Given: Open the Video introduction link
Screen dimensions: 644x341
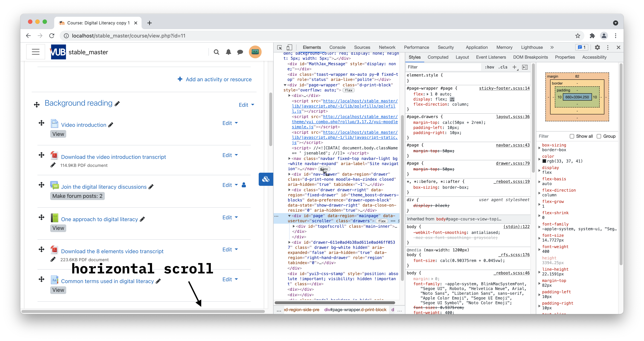Looking at the screenshot, I should point(84,125).
